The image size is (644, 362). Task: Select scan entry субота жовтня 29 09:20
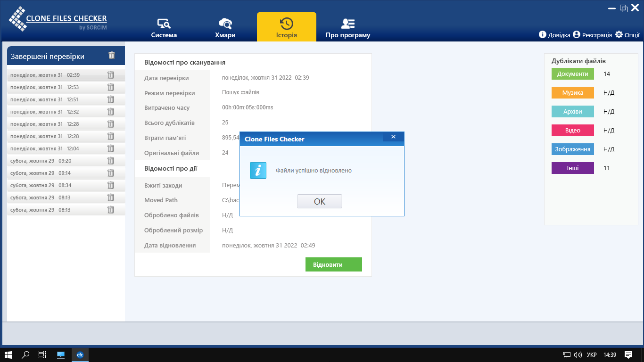66,161
